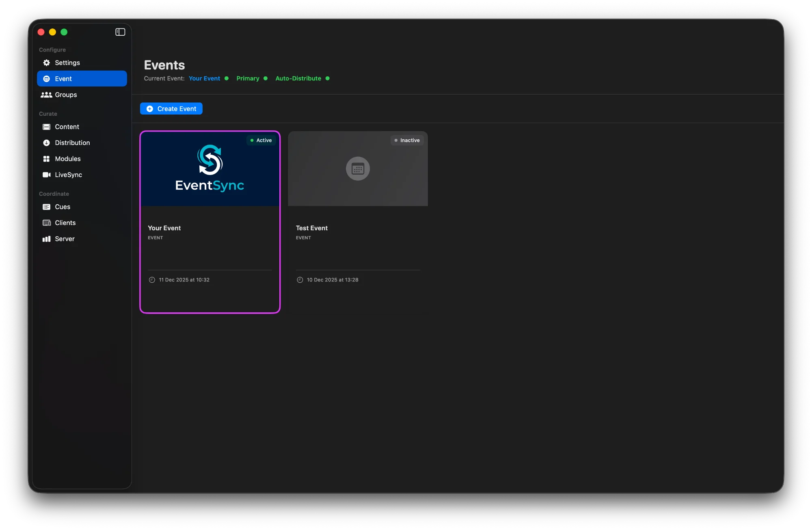
Task: Click the Active badge on Your Event
Action: 261,140
